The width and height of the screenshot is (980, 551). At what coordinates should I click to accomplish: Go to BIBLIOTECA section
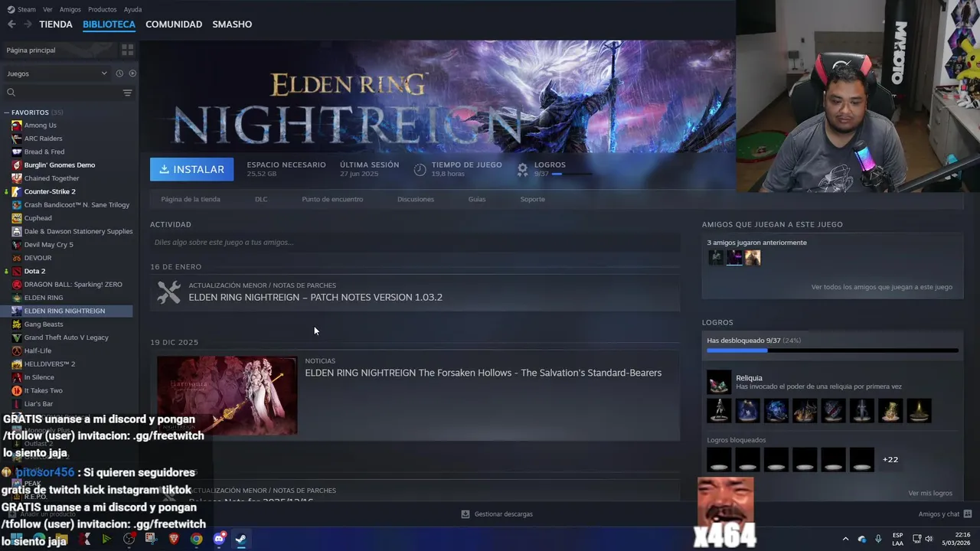[109, 24]
